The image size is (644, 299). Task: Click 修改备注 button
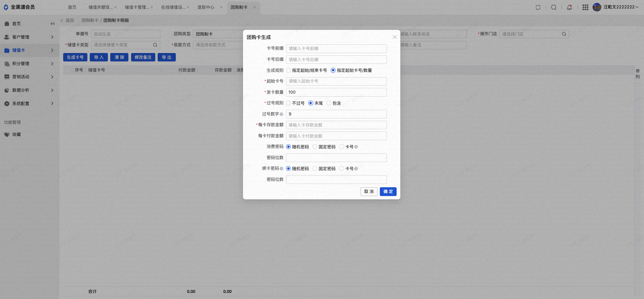(143, 57)
